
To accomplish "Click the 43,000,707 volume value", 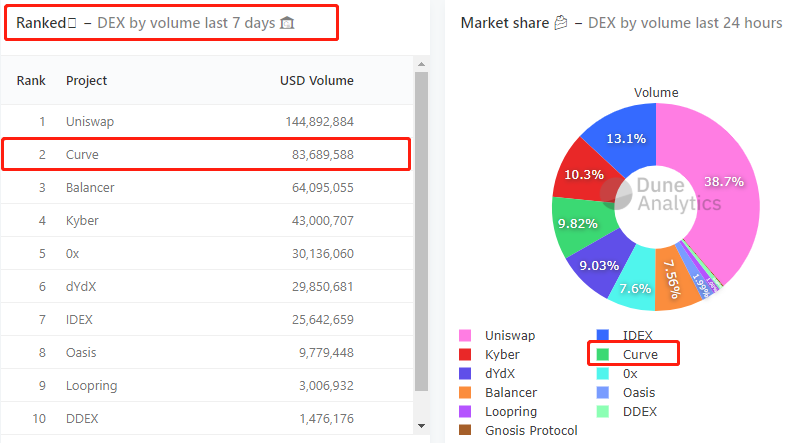I will point(323,220).
